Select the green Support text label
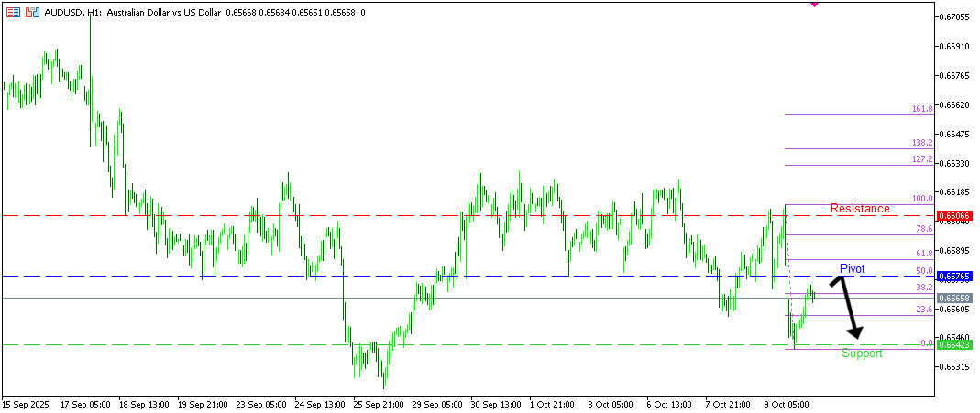The image size is (980, 413). point(862,353)
